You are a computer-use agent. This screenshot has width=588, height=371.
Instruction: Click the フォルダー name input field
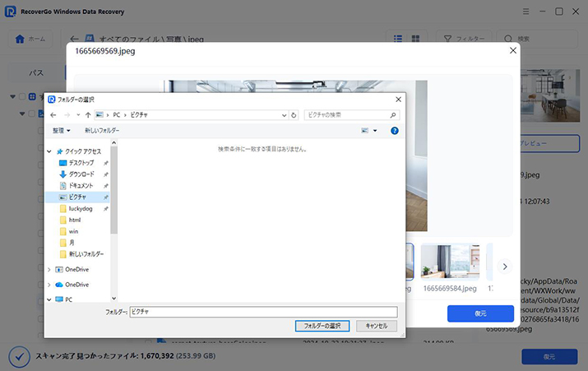(x=263, y=313)
